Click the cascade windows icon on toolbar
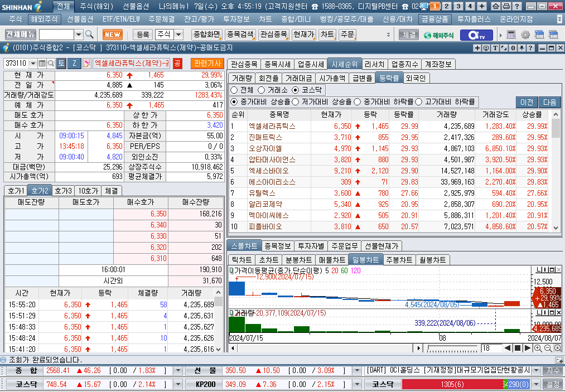Image resolution: width=565 pixels, height=392 pixels. click(539, 35)
